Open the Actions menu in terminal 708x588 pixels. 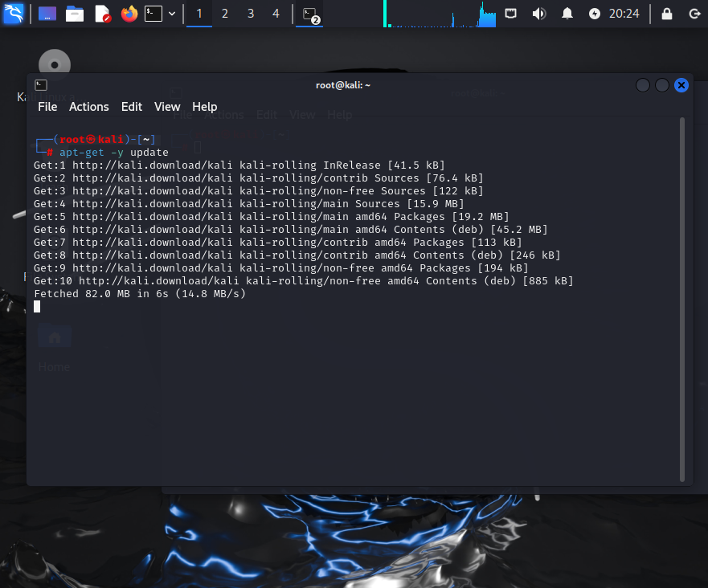point(89,107)
